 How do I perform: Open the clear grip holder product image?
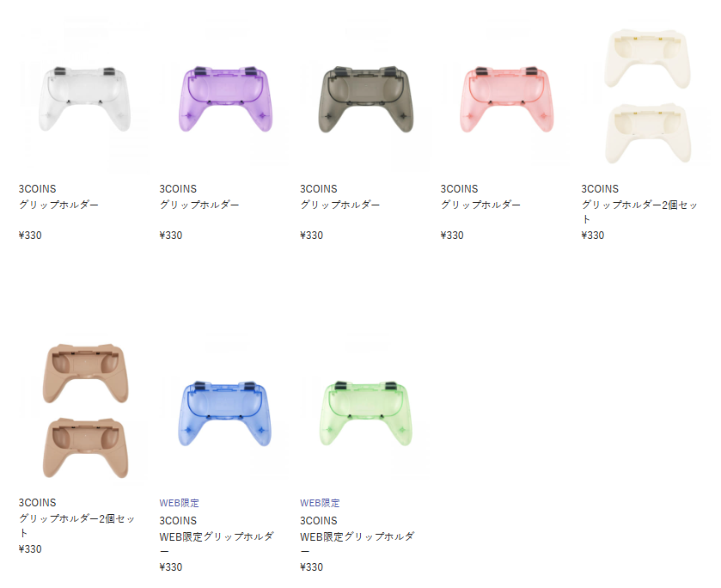click(x=84, y=99)
